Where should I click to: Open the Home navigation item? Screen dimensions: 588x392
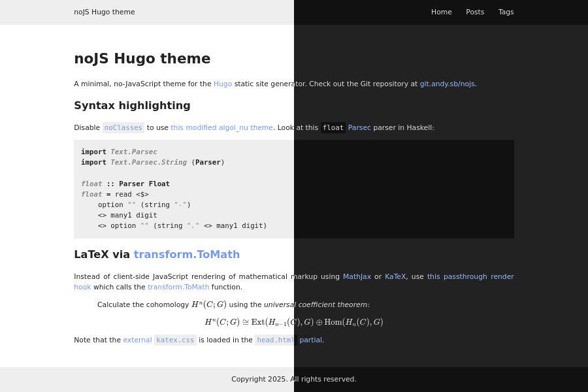point(441,12)
